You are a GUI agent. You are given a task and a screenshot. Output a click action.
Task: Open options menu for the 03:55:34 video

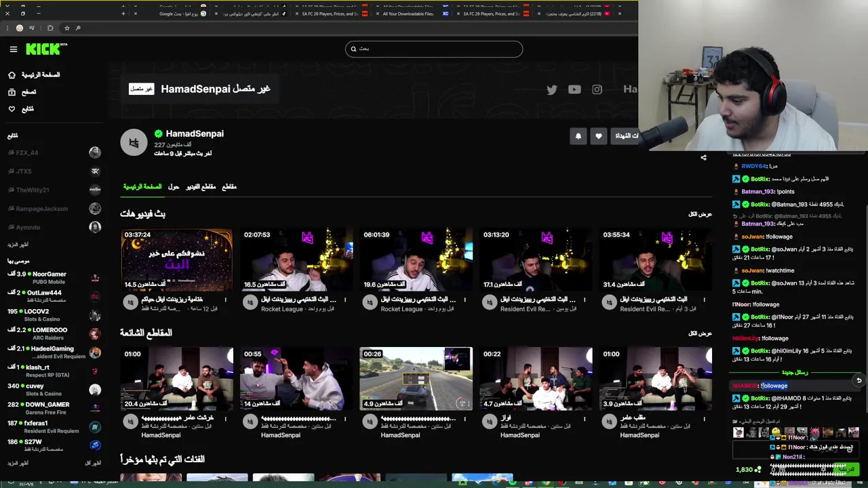point(704,300)
